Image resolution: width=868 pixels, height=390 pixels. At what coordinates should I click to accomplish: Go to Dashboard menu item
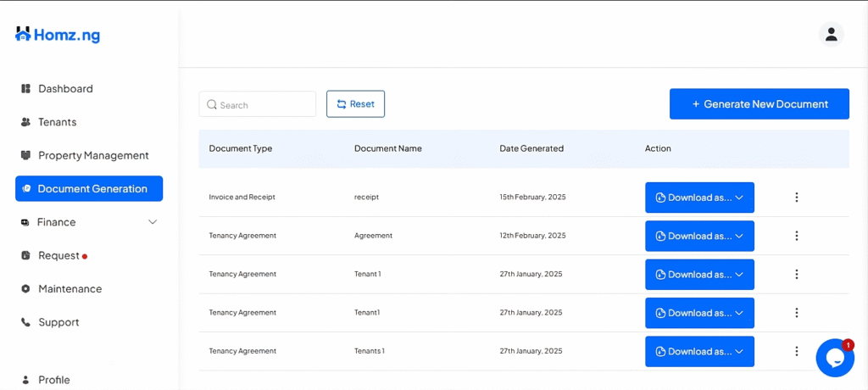pos(65,89)
